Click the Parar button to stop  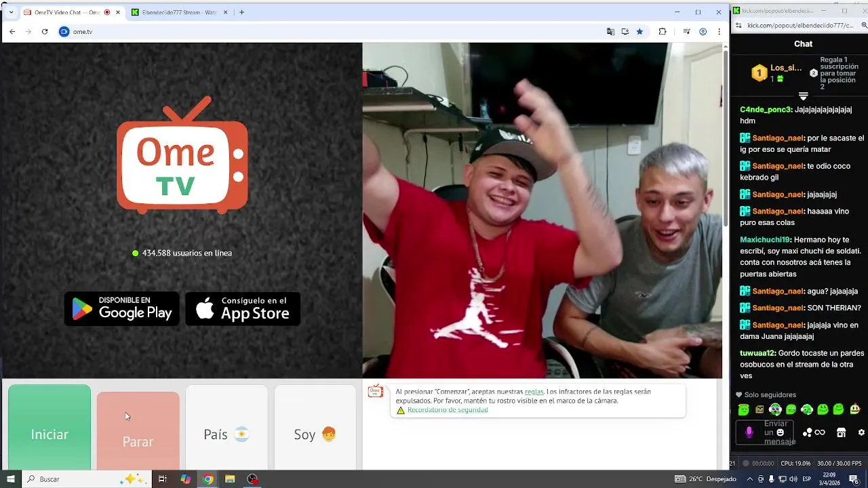138,431
